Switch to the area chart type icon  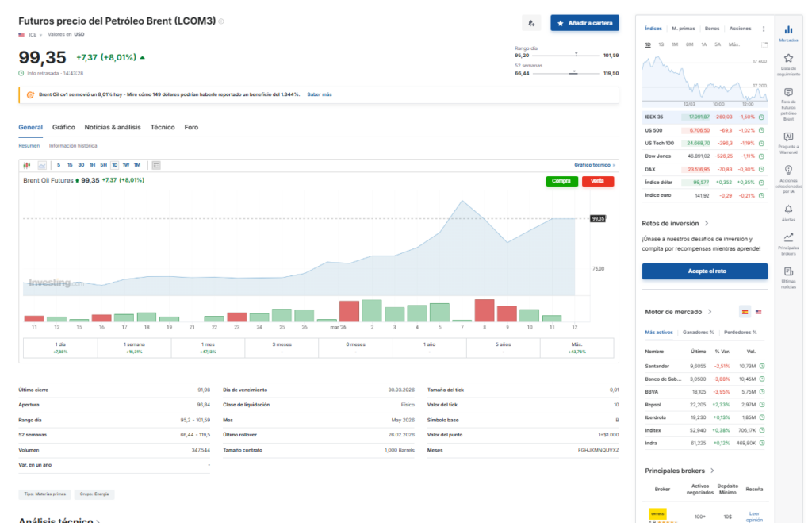(42, 165)
